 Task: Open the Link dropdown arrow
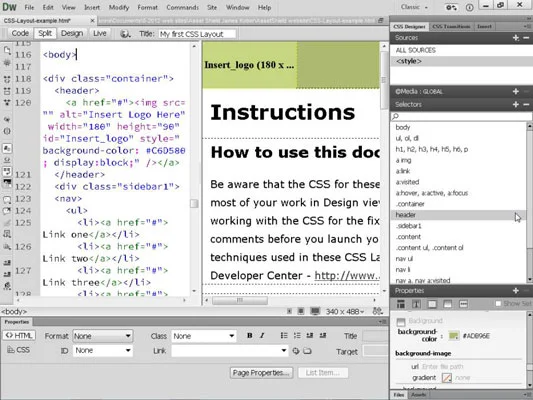[283, 350]
